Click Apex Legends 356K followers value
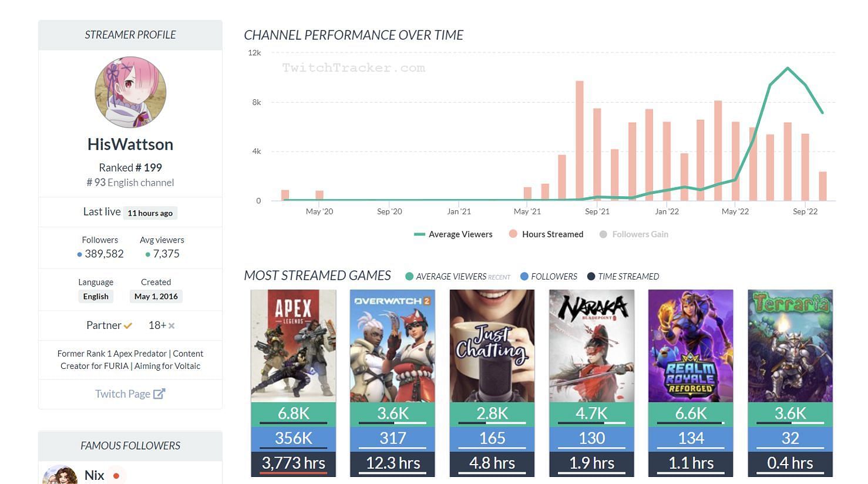Image resolution: width=868 pixels, height=484 pixels. coord(294,438)
